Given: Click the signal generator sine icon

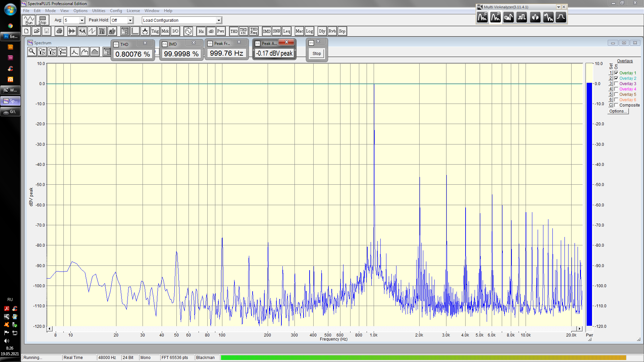Looking at the screenshot, I should tap(188, 31).
